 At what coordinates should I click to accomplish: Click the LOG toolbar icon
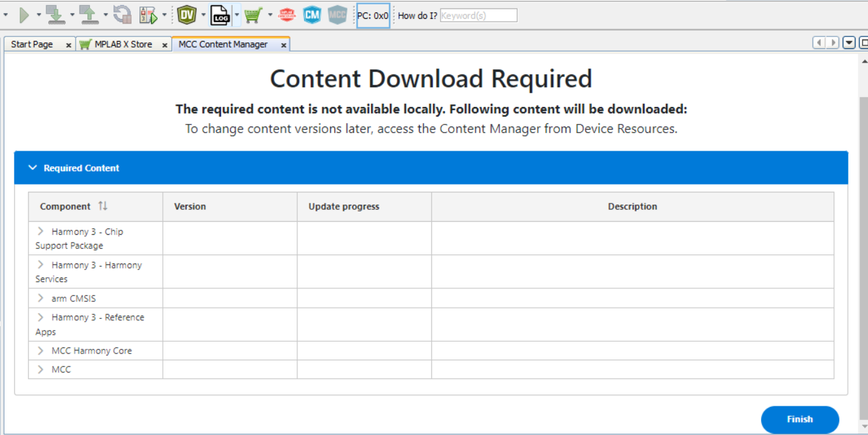221,15
